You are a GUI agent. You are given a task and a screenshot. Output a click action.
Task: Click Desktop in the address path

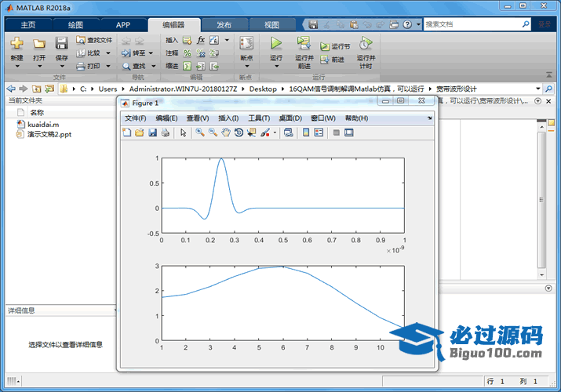tap(263, 89)
